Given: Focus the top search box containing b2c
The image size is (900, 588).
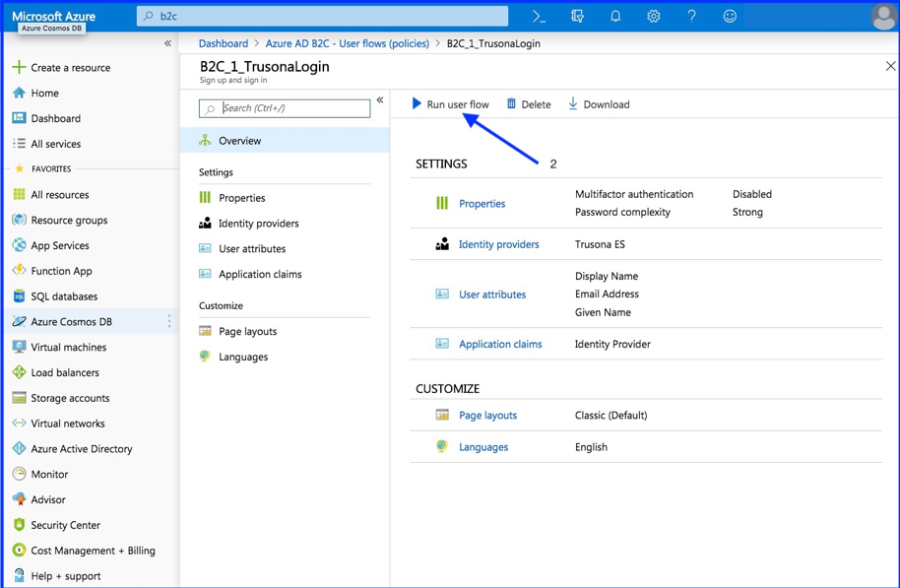Looking at the screenshot, I should (323, 16).
